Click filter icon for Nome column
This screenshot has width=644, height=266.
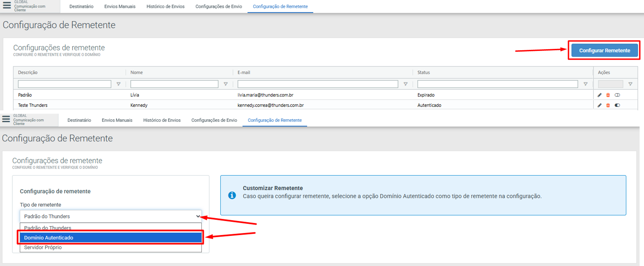[226, 84]
